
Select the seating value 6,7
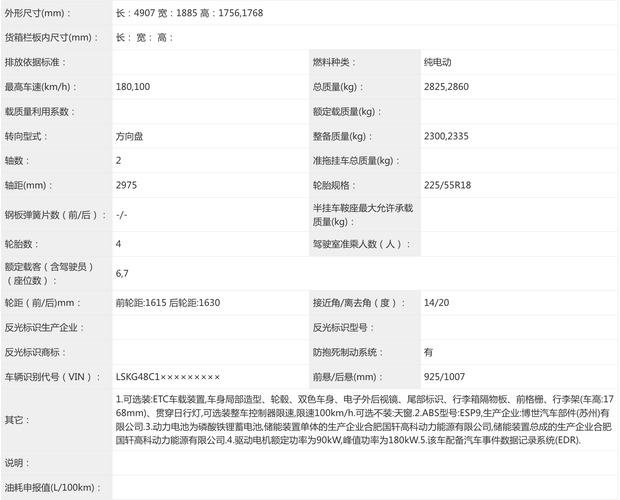pyautogui.click(x=122, y=274)
